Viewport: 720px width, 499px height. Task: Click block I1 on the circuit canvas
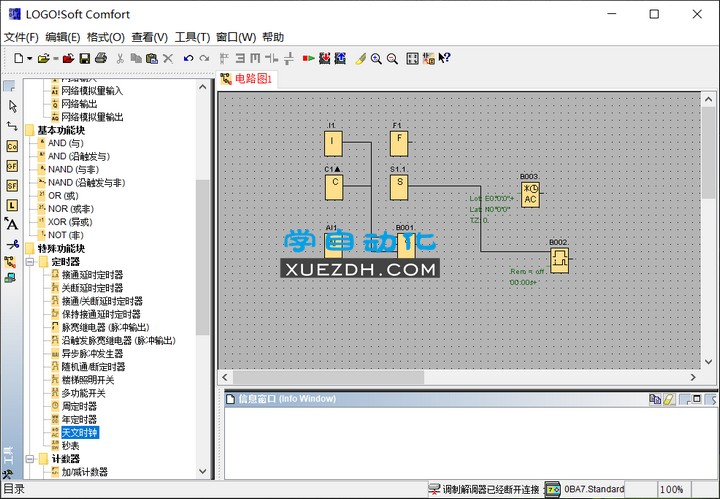(x=333, y=144)
